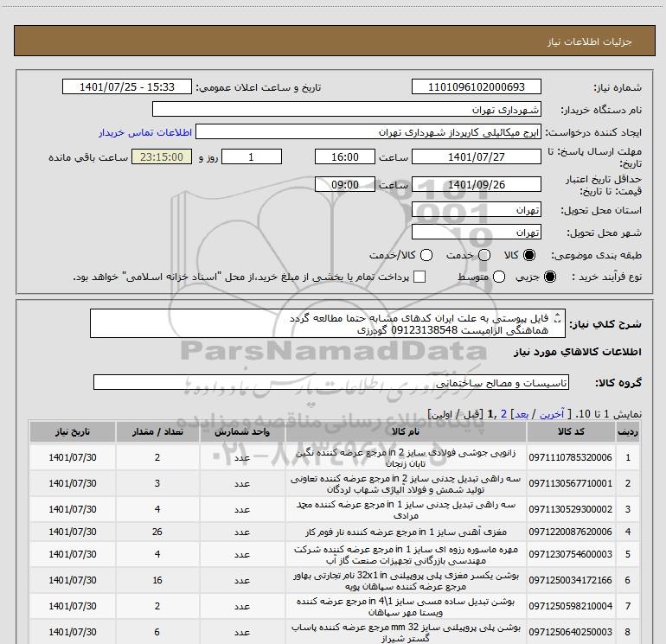Click item code 0971130529300002
Image resolution: width=666 pixels, height=644 pixels.
pyautogui.click(x=571, y=509)
